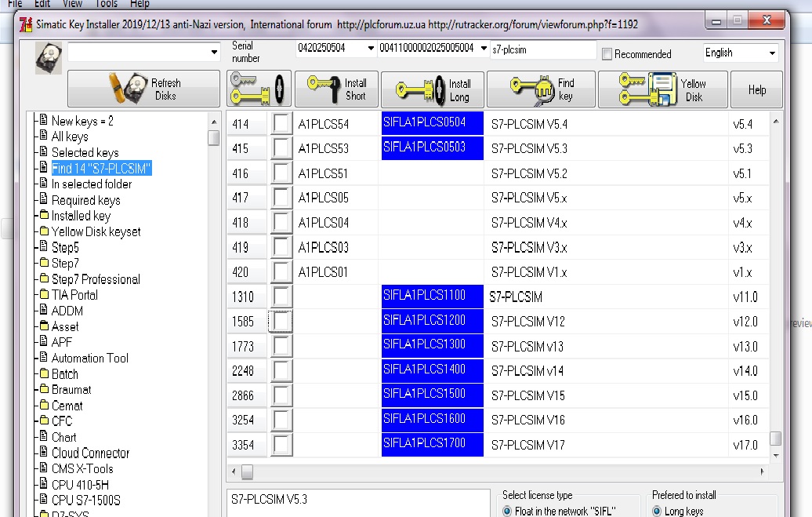The width and height of the screenshot is (812, 517).
Task: Tick the checkbox for row 415 A1PLCS53
Action: click(x=281, y=148)
